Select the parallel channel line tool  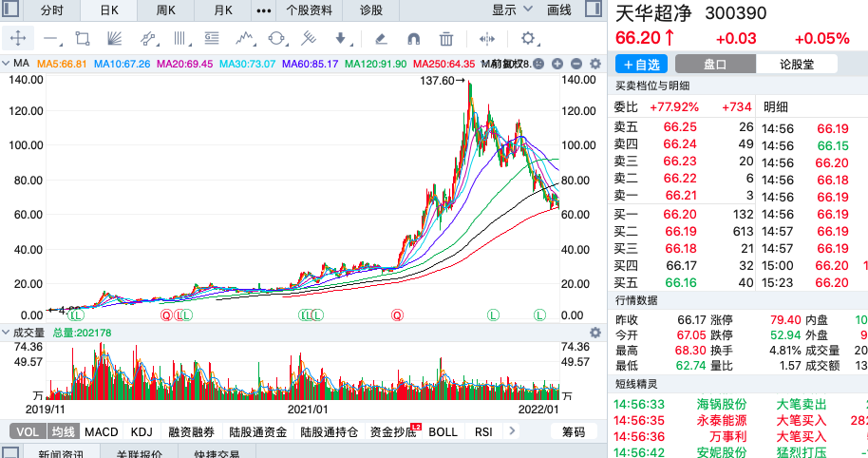148,38
